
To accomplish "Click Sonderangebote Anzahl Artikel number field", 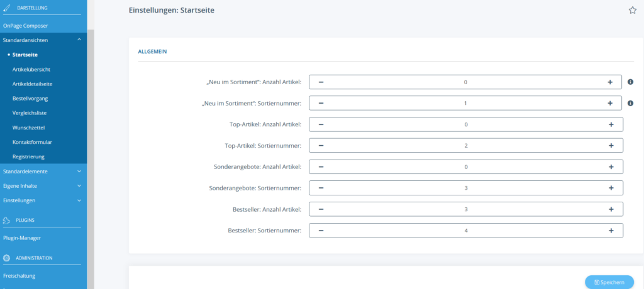I will coord(466,166).
